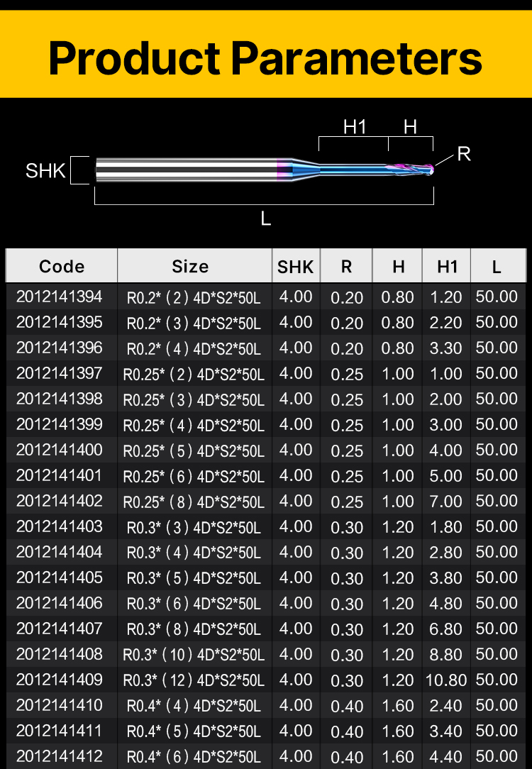Click the size cell R0.25* (8) 4D*S2*50L

click(194, 502)
